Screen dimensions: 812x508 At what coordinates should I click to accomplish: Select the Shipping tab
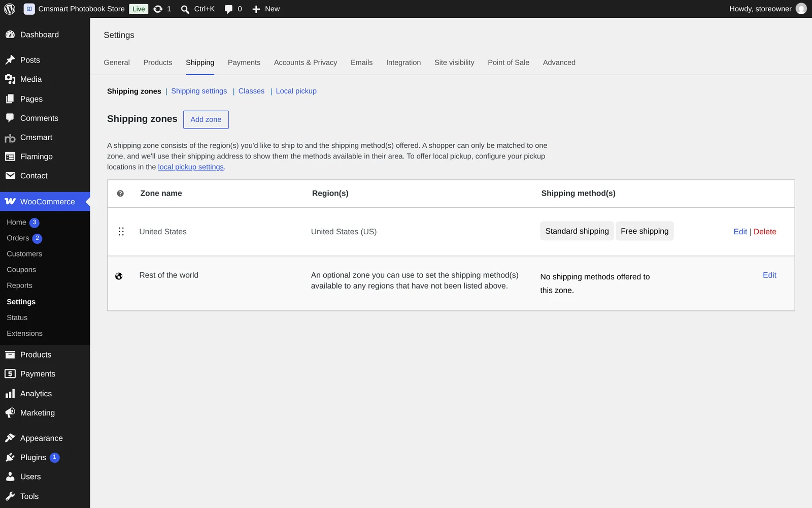(x=200, y=62)
